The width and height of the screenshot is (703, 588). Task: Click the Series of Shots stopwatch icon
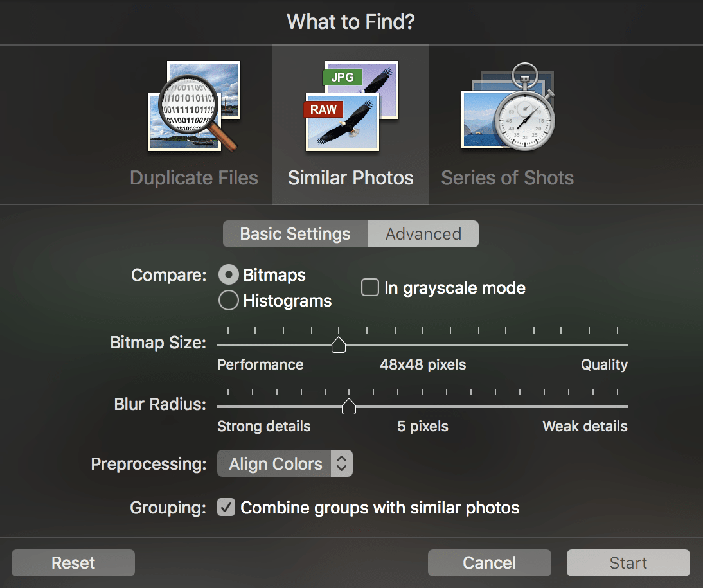508,107
